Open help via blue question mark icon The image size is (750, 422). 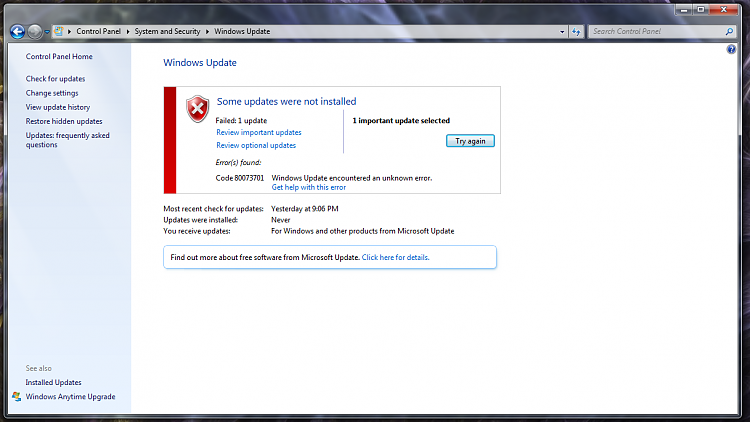pos(731,49)
